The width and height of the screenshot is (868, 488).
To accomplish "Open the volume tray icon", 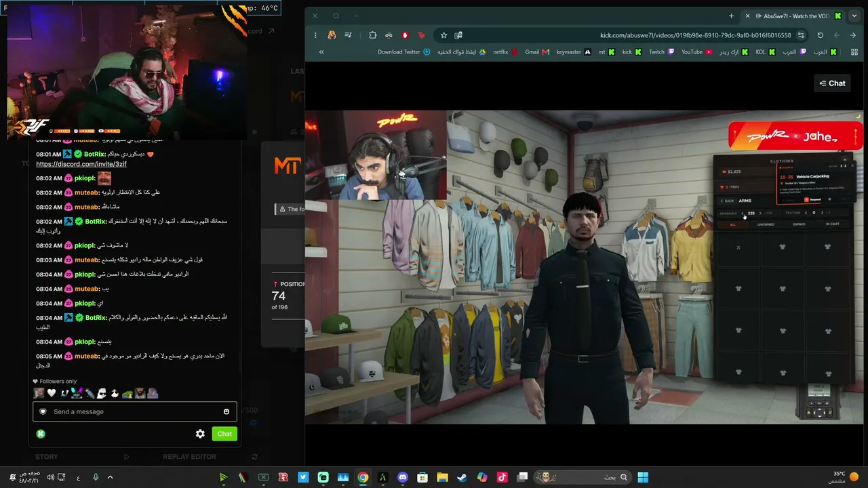I will pos(50,477).
